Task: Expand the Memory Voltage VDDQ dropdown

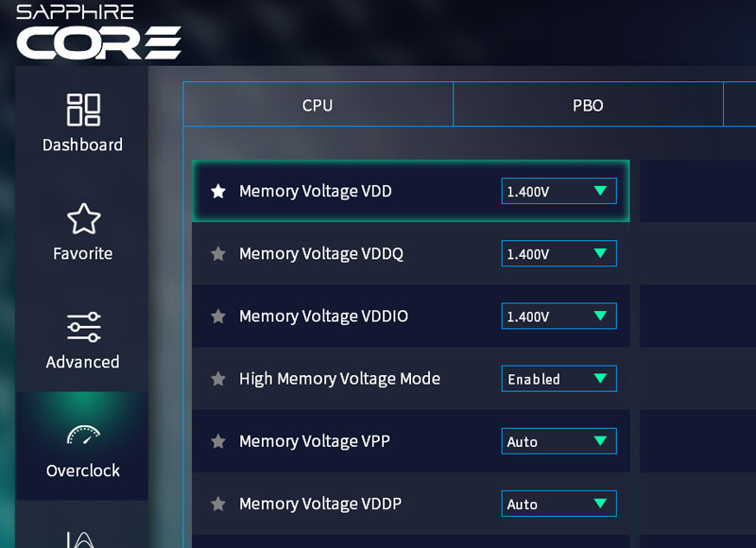Action: tap(558, 254)
